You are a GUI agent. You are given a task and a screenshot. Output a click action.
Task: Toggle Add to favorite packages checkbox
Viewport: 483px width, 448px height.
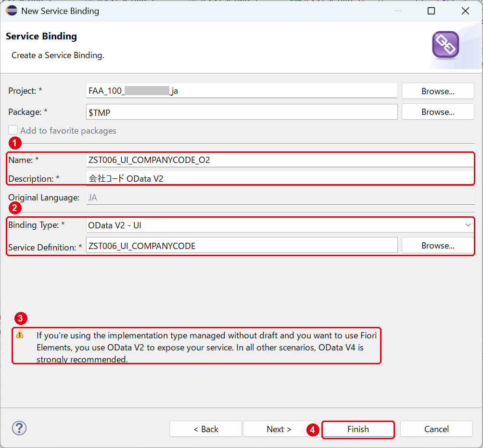[13, 130]
